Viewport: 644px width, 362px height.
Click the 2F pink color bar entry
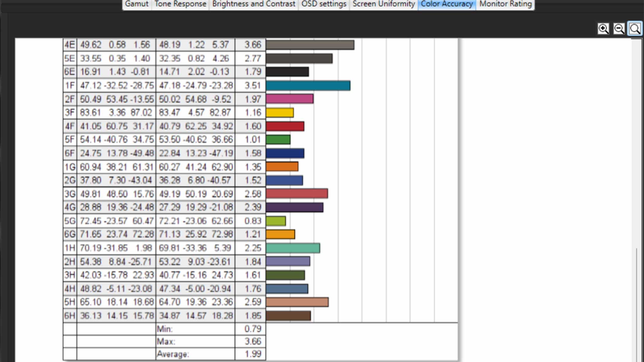[x=289, y=99]
